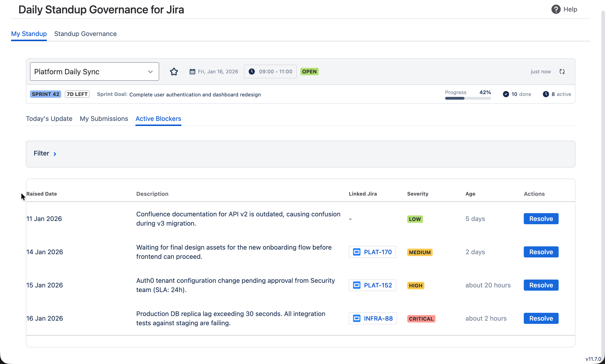The width and height of the screenshot is (605, 364).
Task: Click the sprint progress bar
Action: click(x=468, y=98)
